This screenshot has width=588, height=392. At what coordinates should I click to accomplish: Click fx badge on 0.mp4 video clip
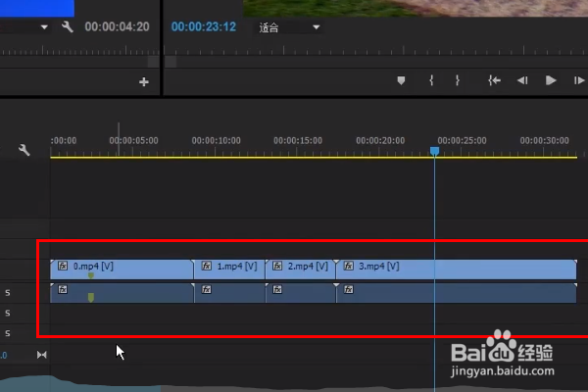[x=63, y=266]
